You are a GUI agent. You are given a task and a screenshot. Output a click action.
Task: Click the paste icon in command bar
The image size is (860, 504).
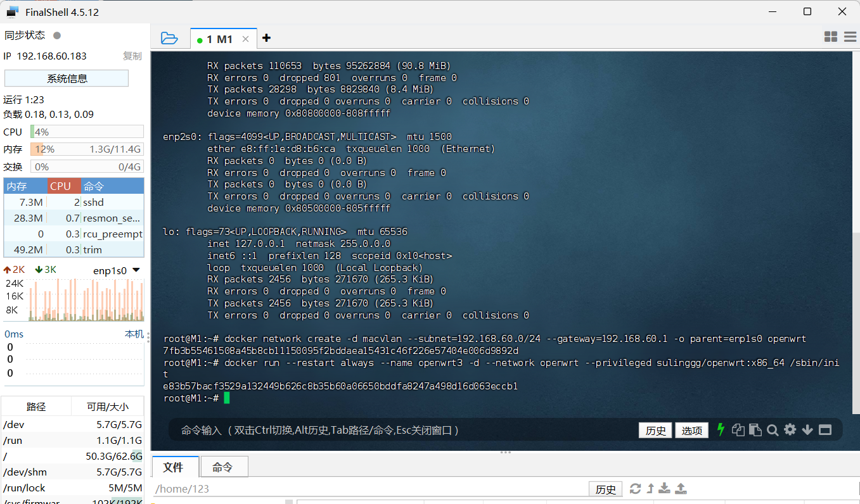coord(755,430)
